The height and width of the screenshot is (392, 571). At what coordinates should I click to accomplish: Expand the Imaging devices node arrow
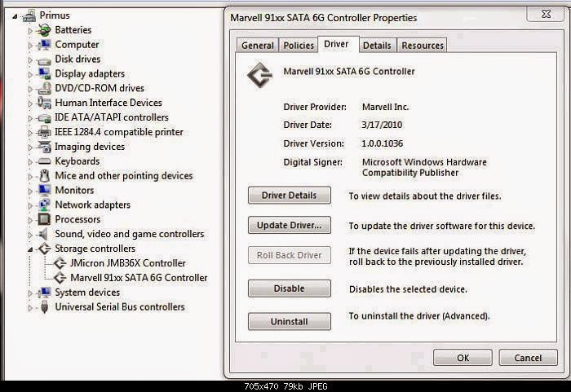point(30,148)
